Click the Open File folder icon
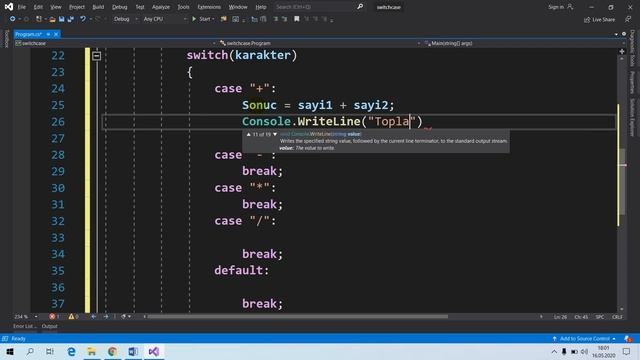Viewport: 640px width, 360px height. [x=53, y=19]
